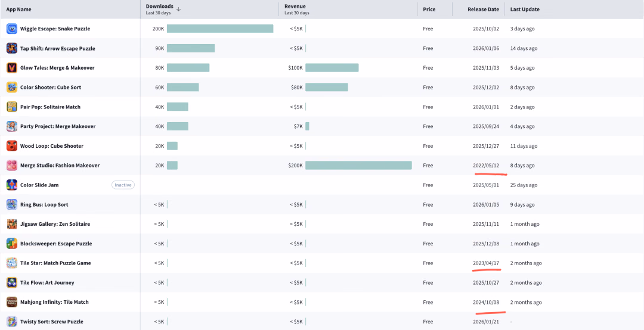Select the 2024/10/08 release date cell
Viewport: 644px width, 330px height.
486,302
